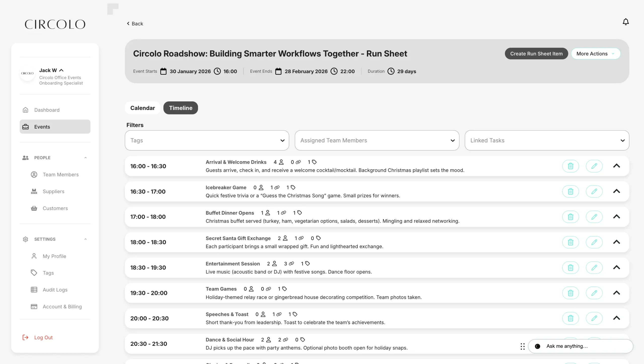This screenshot has height=364, width=644.
Task: Collapse the SETTINGS sidebar section
Action: click(x=85, y=239)
